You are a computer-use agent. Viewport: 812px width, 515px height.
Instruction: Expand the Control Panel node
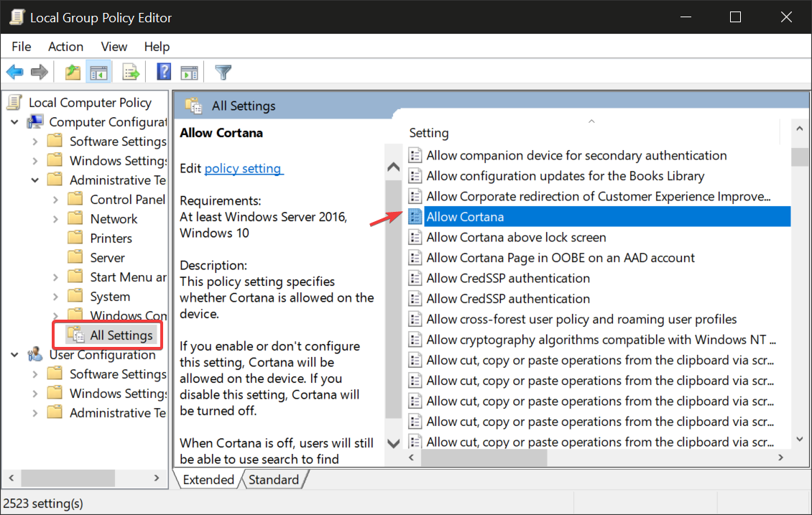(x=55, y=200)
